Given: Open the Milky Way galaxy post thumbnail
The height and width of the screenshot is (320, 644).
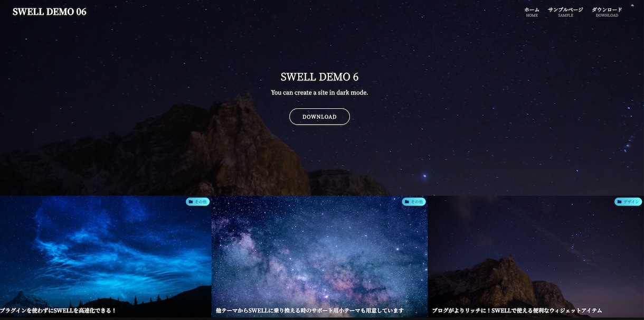Looking at the screenshot, I should coord(319,257).
